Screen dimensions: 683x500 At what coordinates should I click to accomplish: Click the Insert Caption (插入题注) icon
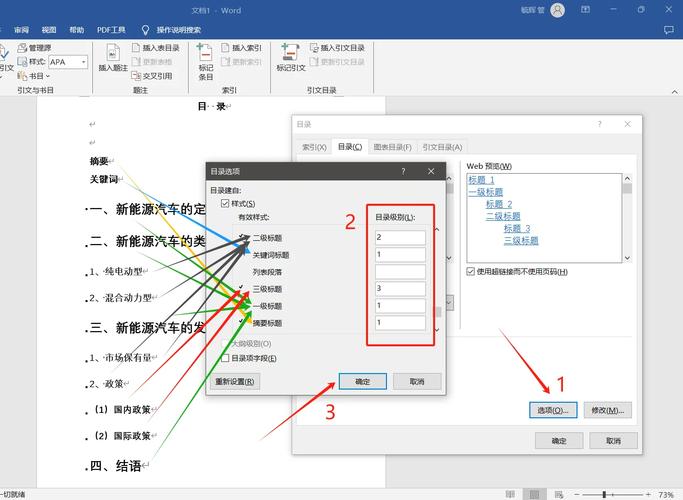[113, 54]
